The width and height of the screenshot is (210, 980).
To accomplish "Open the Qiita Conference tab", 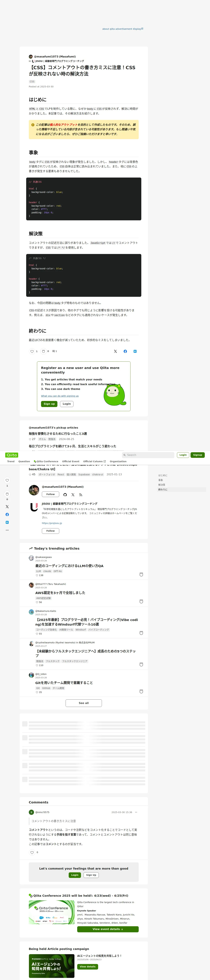I will click(x=46, y=461).
